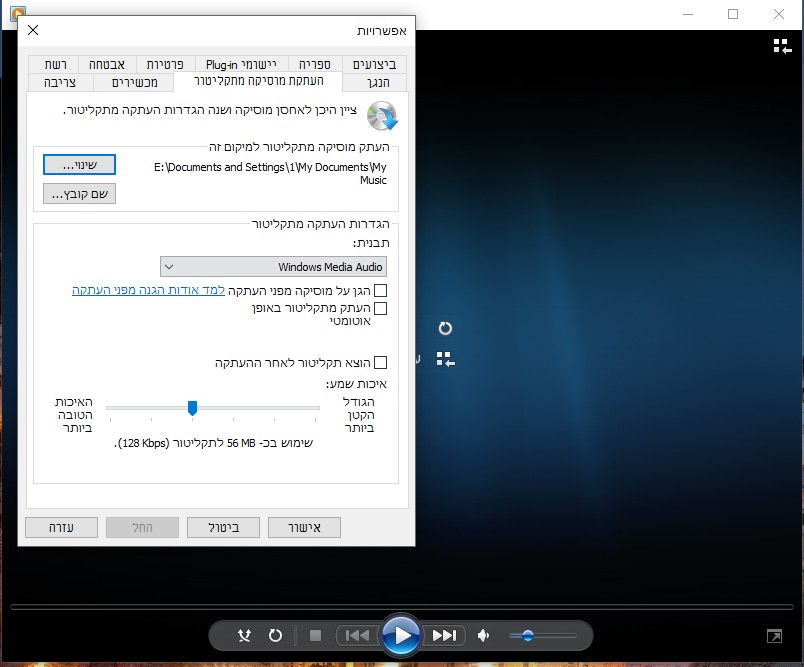Open למד אודות הגנה מפני העתקה link
This screenshot has width=804, height=667.
148,290
